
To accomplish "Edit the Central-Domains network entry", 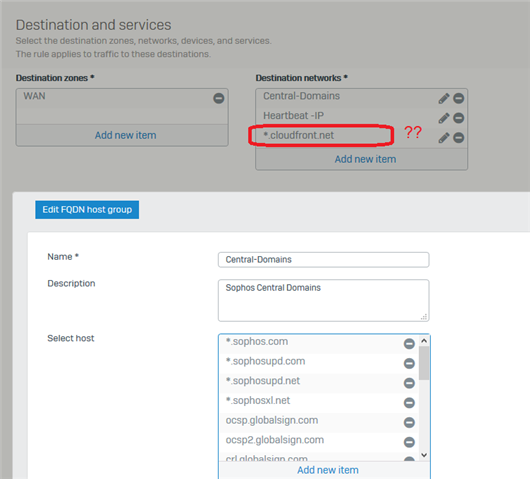I will pos(444,98).
